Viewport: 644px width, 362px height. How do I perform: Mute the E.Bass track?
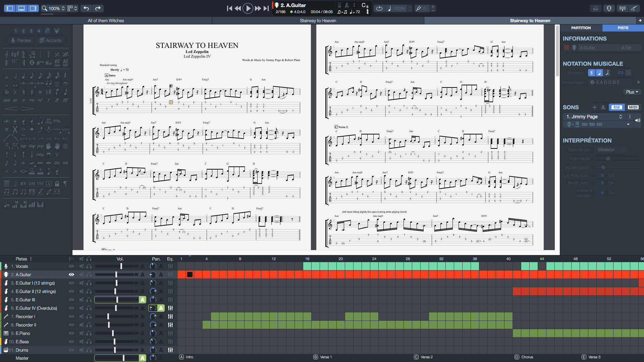coord(81,342)
